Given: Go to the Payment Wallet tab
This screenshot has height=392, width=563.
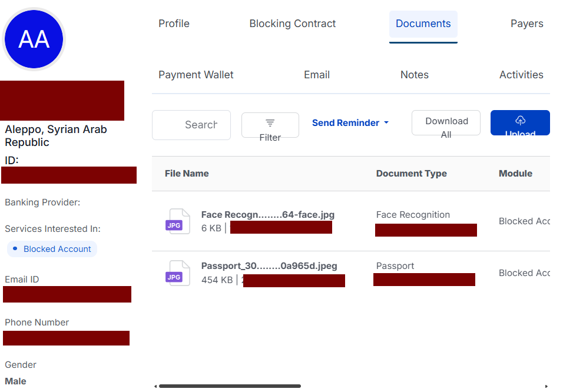Looking at the screenshot, I should (196, 75).
